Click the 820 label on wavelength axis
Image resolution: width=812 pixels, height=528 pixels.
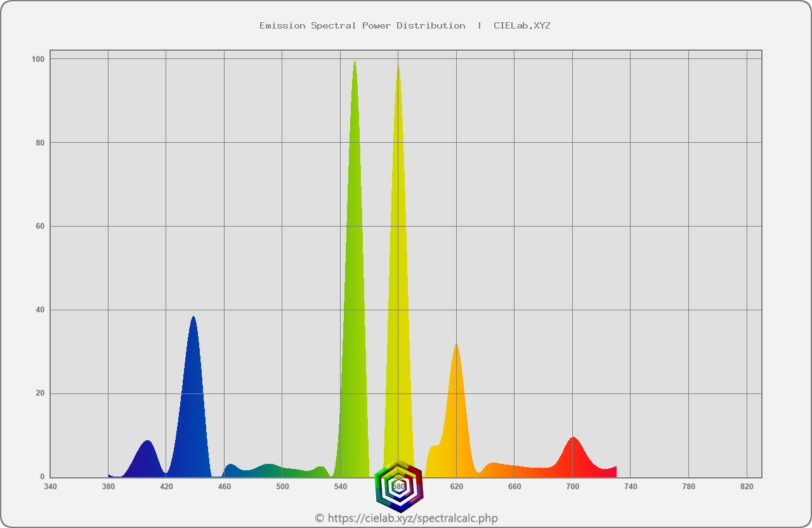click(x=747, y=487)
